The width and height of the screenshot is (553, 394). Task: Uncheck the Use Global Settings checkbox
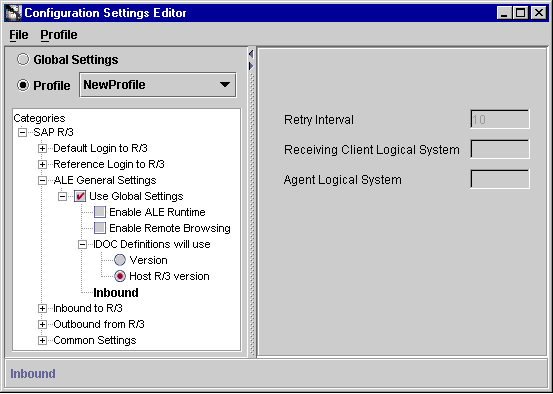pyautogui.click(x=80, y=196)
